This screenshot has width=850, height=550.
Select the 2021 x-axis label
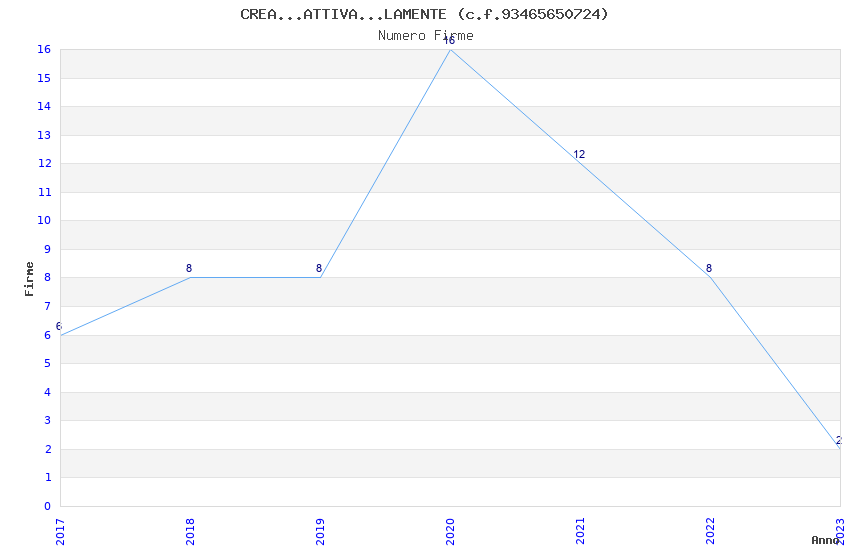581,532
